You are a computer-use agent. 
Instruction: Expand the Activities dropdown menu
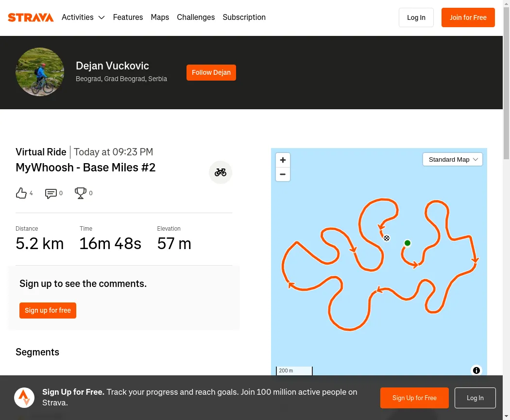83,17
